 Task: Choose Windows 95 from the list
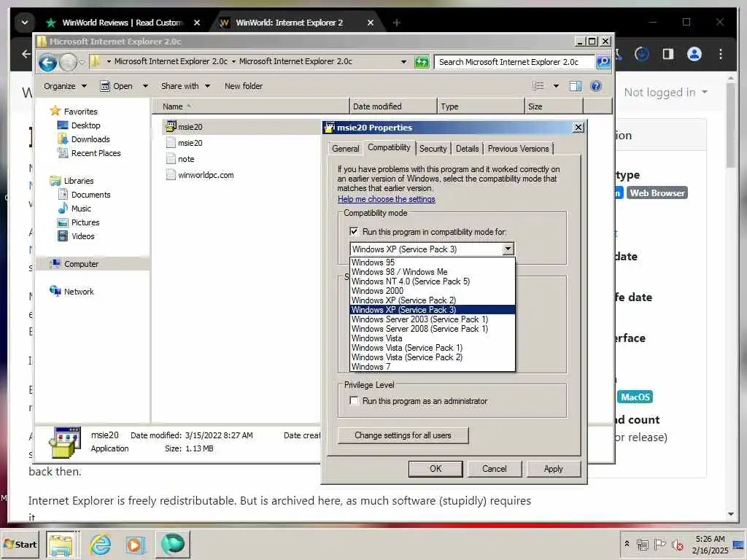click(x=433, y=262)
